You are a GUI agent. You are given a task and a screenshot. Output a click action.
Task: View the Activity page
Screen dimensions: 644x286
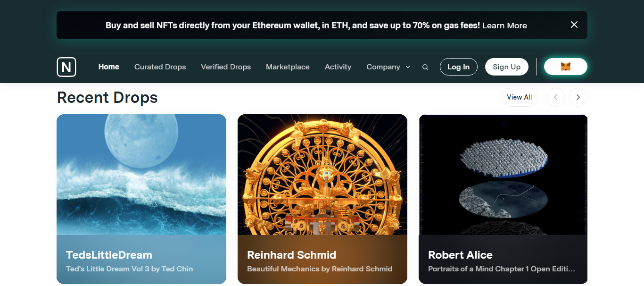click(338, 67)
